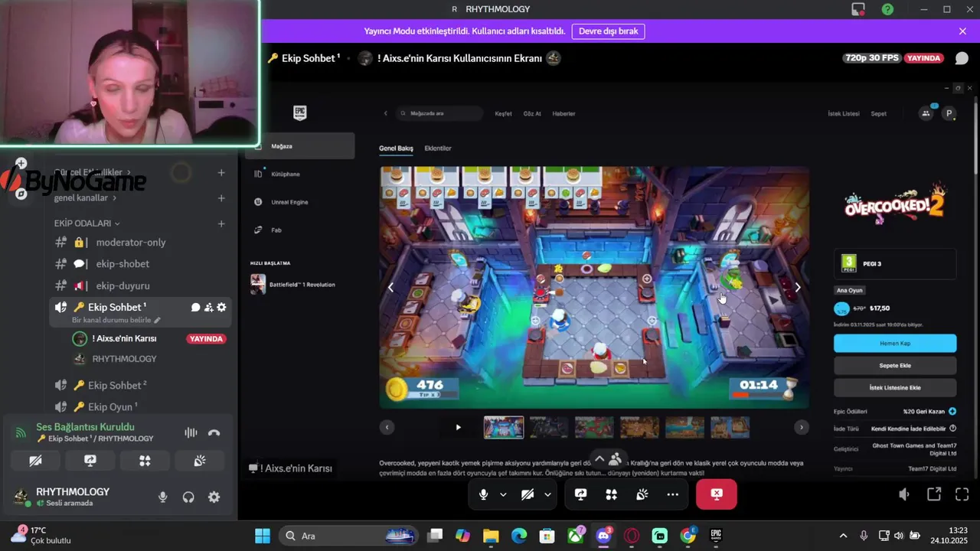Open user settings gear in user panel

214,497
